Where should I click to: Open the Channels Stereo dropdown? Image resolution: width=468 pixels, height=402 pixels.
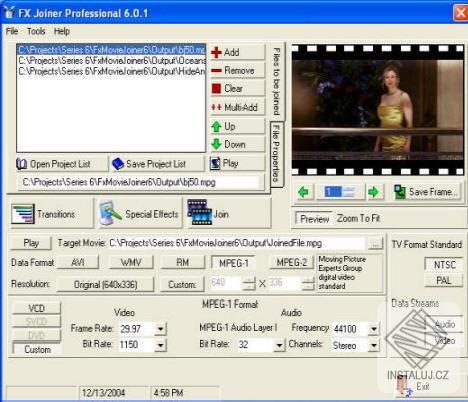click(374, 346)
